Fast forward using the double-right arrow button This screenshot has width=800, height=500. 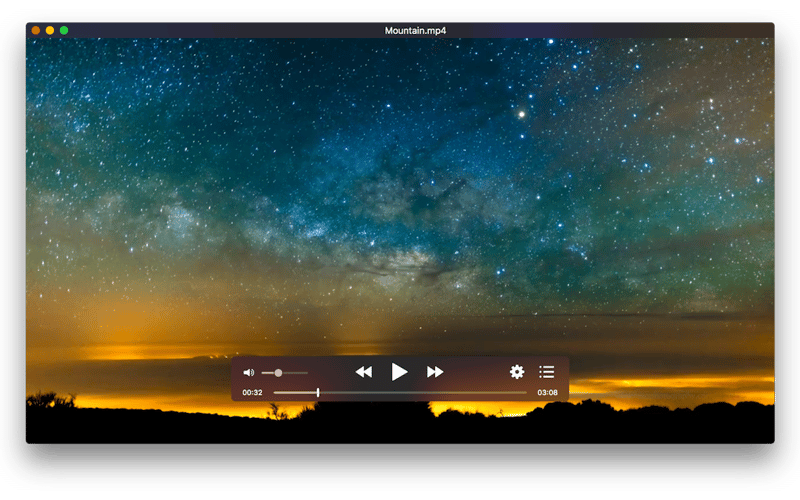(x=435, y=372)
